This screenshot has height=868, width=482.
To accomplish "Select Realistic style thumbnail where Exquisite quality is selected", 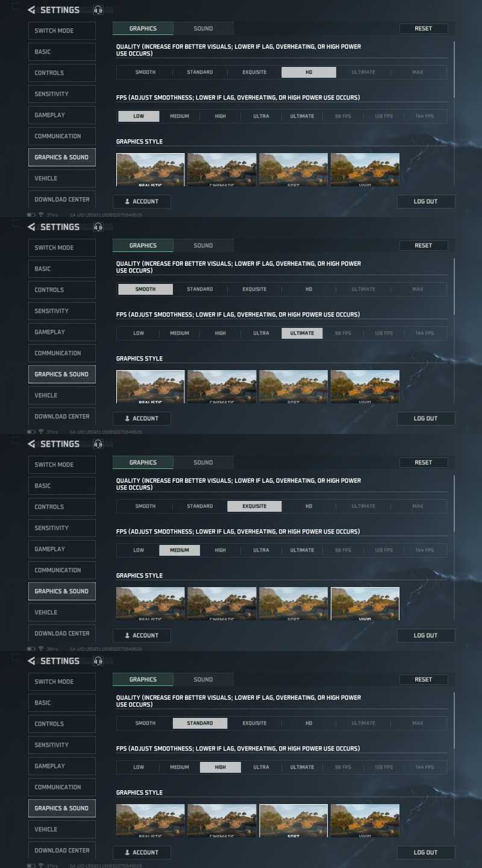I will tap(151, 603).
